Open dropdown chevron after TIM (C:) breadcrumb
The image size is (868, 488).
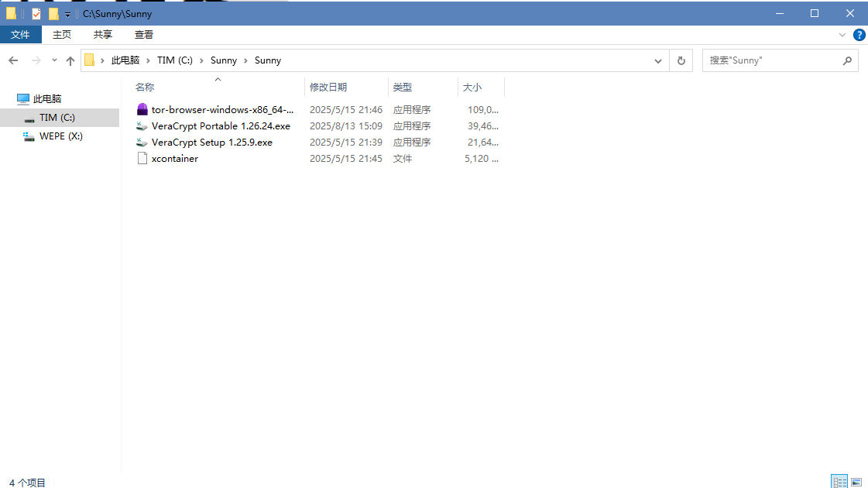(201, 60)
